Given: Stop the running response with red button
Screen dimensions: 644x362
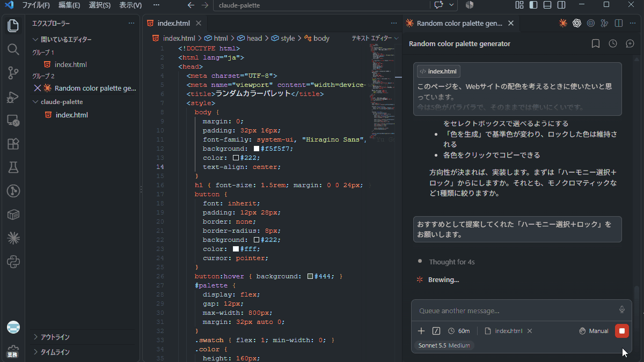Looking at the screenshot, I should tap(622, 331).
